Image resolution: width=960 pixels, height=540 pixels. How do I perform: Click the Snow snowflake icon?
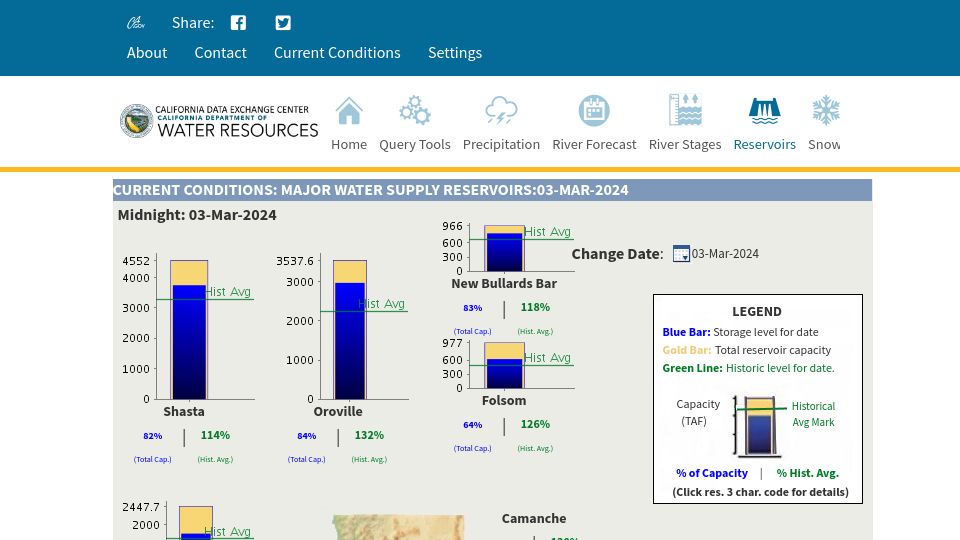click(x=826, y=110)
